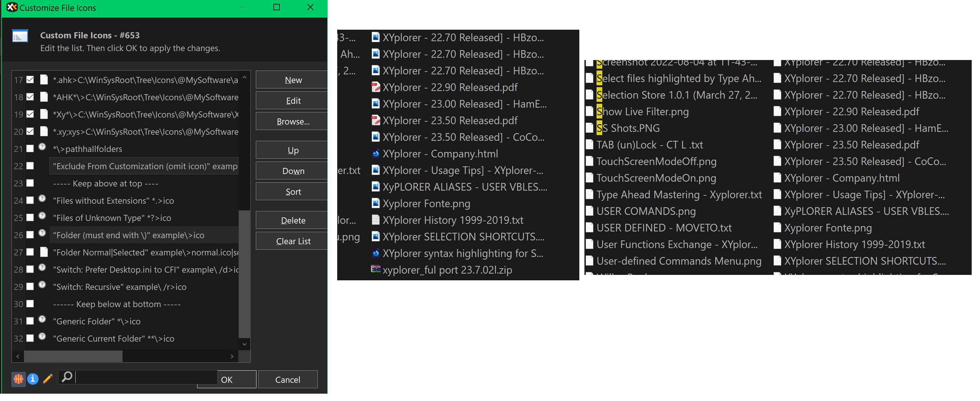The image size is (980, 401).
Task: Select the "Folder (must end with \)" entry
Action: coord(128,235)
